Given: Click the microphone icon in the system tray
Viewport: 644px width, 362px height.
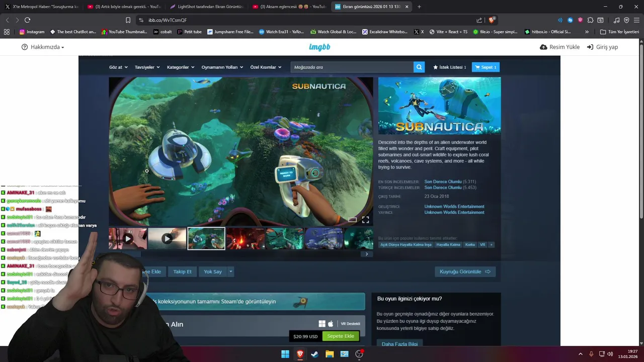Looking at the screenshot, I should pyautogui.click(x=591, y=354).
